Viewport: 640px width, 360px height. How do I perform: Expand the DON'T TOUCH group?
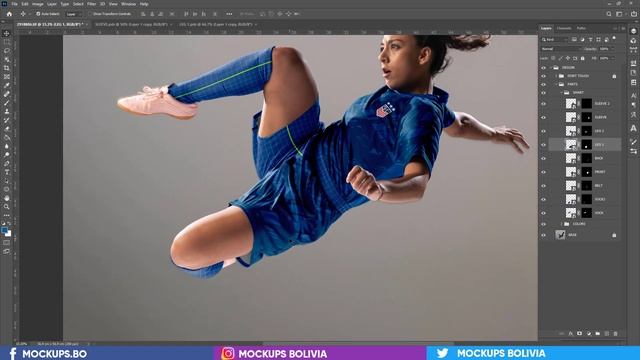(556, 76)
